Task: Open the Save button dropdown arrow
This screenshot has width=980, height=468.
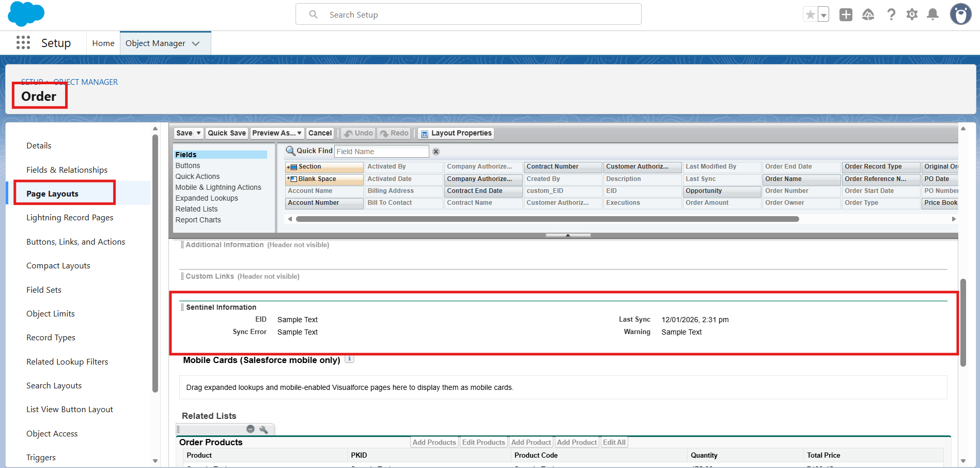Action: [198, 133]
